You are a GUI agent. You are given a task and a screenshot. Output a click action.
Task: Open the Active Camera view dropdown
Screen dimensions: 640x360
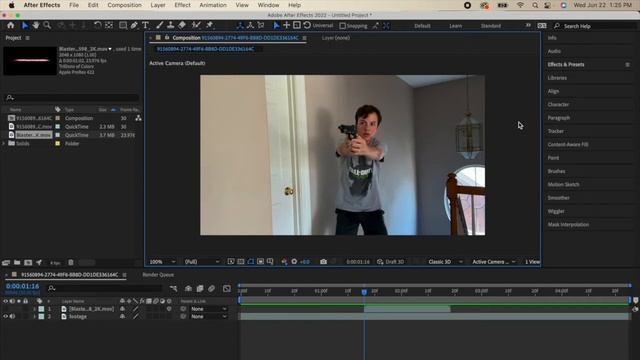(x=494, y=262)
